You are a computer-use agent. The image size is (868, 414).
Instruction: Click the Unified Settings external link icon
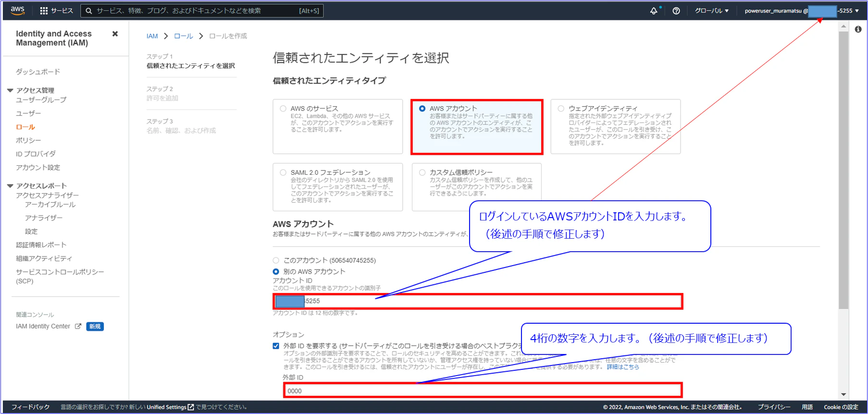(x=191, y=407)
